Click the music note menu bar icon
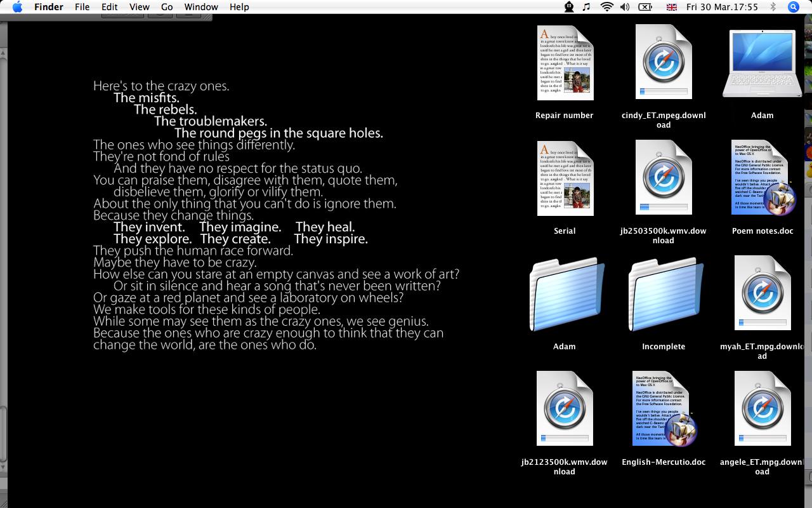Viewport: 812px width, 508px height. click(587, 7)
